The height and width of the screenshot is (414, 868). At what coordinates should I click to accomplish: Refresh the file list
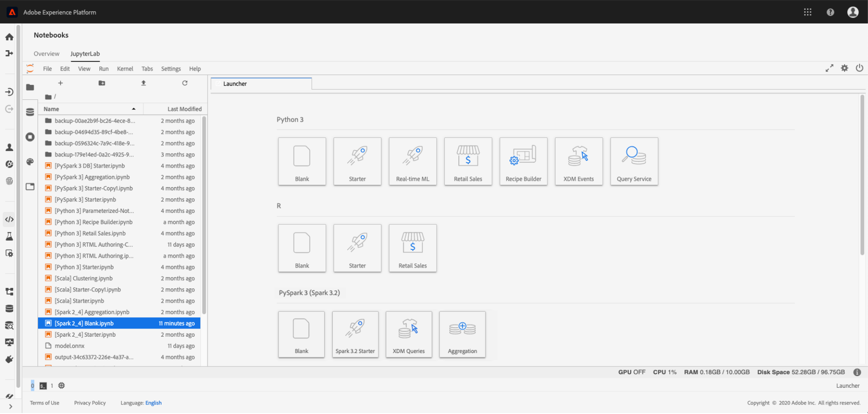pos(185,83)
